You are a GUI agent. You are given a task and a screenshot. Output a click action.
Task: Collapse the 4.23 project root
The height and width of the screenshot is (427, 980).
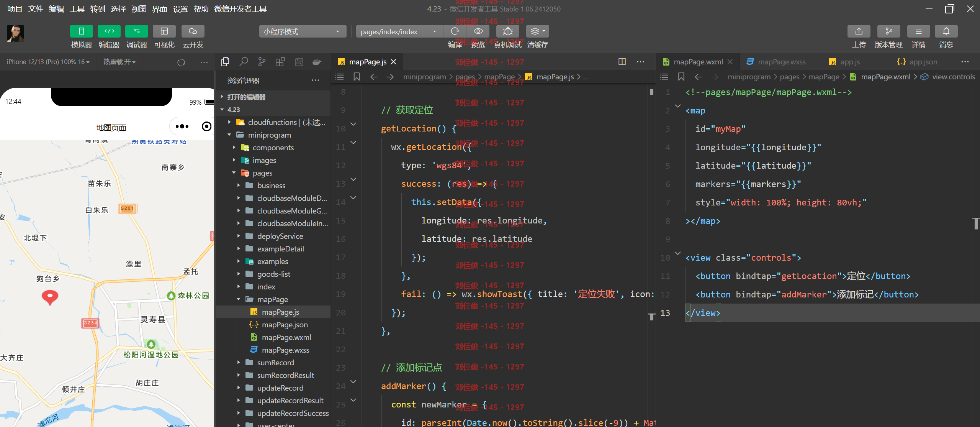tap(273, 110)
